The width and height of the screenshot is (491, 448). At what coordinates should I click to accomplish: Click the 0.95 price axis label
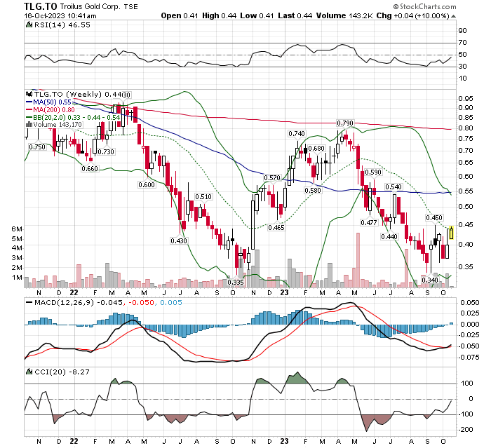tap(466, 99)
